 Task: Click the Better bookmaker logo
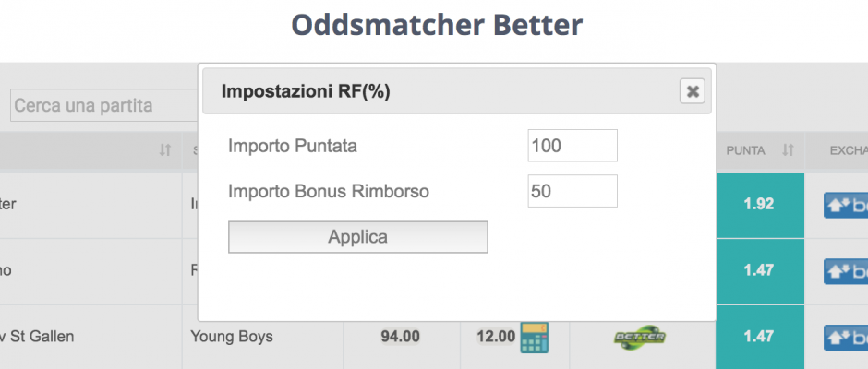(x=640, y=337)
